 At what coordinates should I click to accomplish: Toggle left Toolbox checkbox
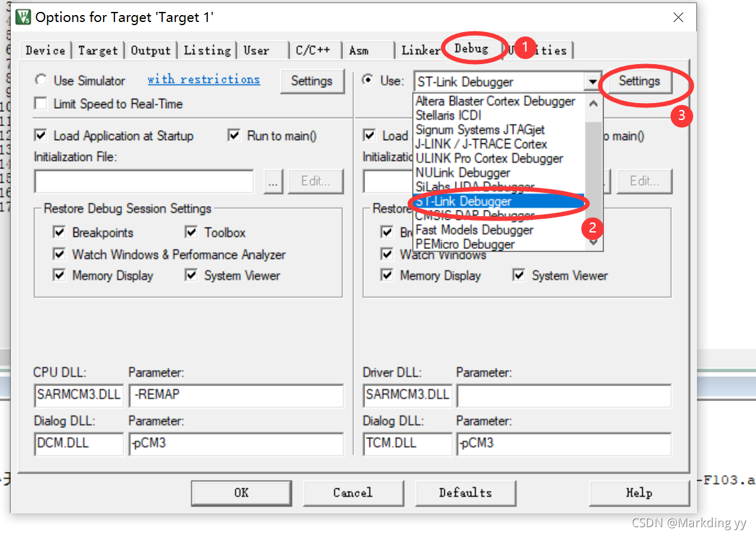pos(192,232)
